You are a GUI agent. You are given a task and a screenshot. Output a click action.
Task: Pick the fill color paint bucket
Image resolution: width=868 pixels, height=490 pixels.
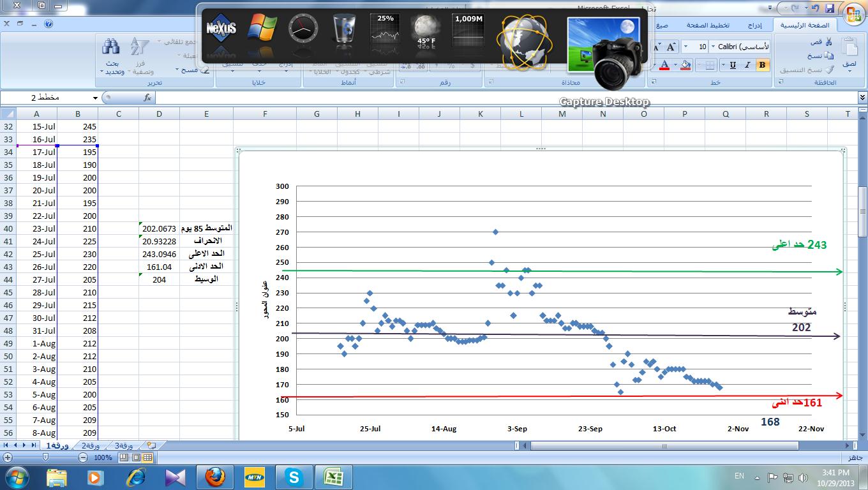685,64
